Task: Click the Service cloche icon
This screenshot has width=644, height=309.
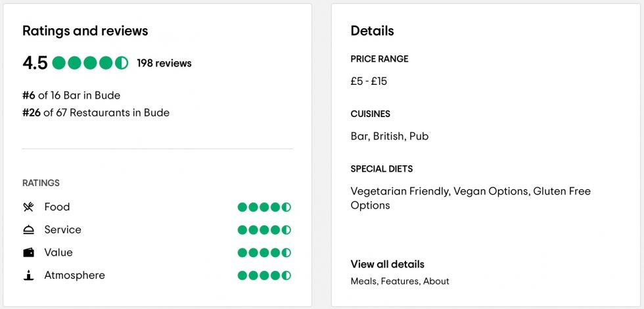Action: [28, 230]
